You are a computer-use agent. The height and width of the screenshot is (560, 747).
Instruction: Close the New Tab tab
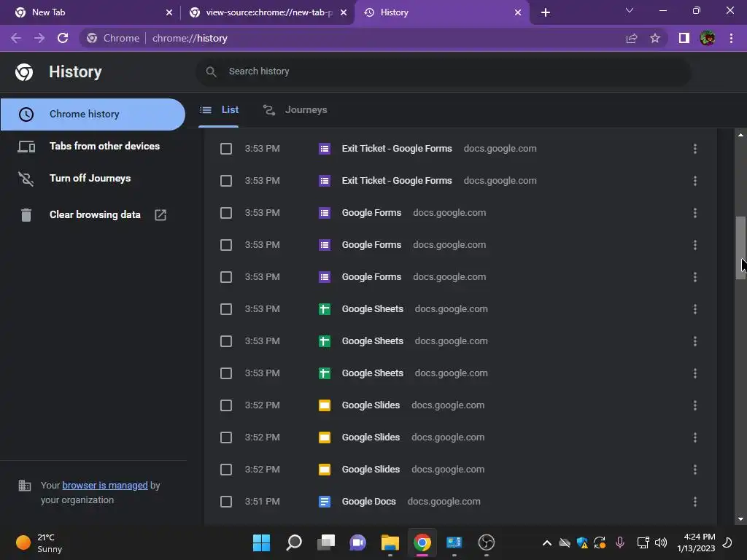pos(169,13)
